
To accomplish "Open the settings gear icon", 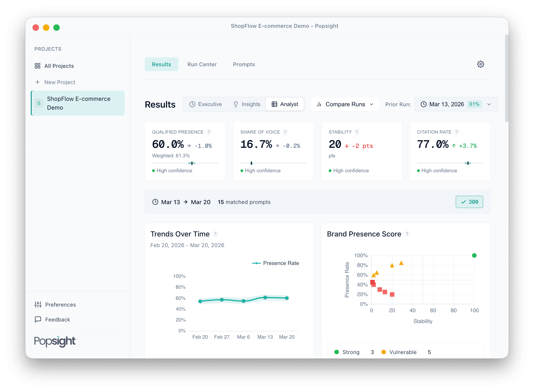I will [x=480, y=64].
